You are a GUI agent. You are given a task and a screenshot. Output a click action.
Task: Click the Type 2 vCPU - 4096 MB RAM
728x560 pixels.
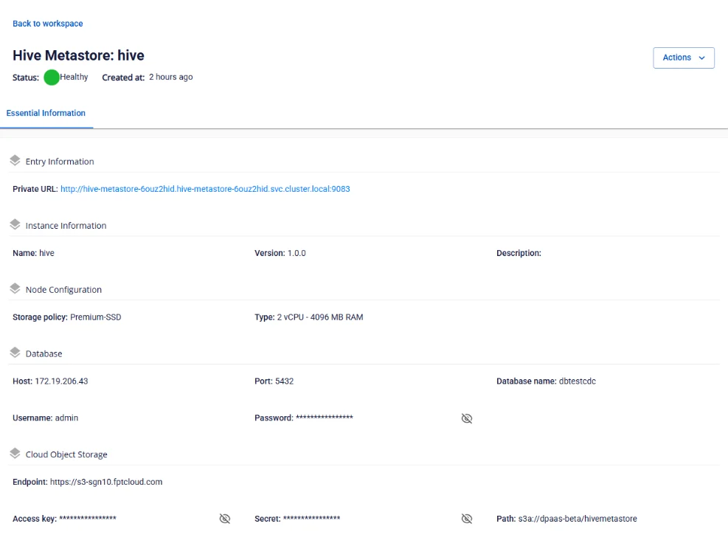[320, 317]
